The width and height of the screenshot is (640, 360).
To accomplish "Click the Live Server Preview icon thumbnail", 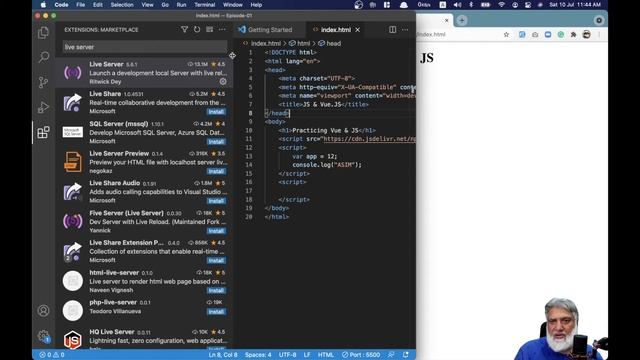I will pos(73,162).
